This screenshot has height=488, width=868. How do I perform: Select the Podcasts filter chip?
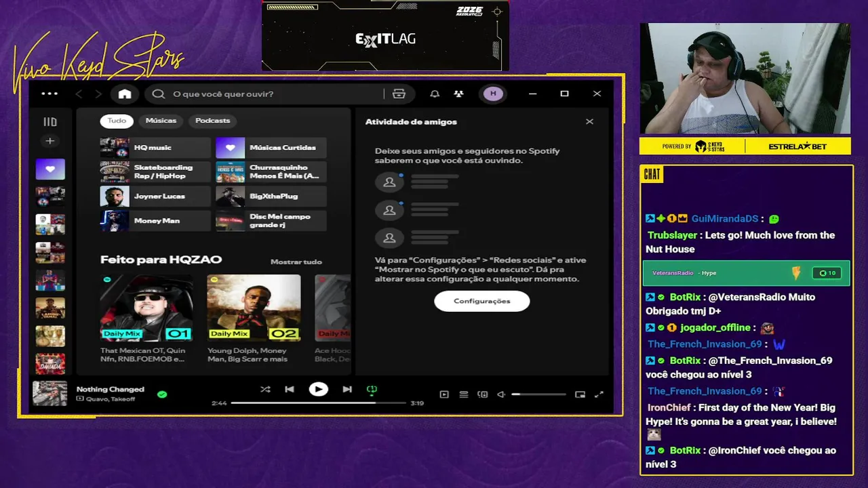(x=212, y=121)
